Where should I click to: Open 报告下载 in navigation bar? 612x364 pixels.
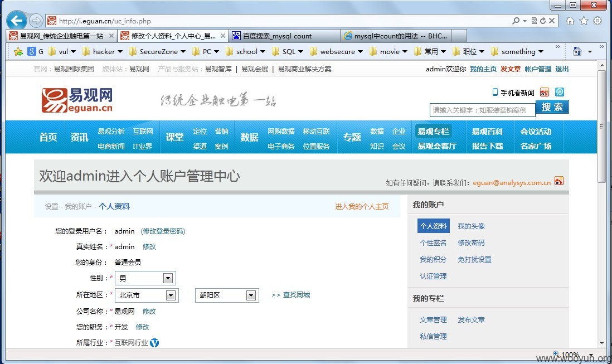(487, 146)
